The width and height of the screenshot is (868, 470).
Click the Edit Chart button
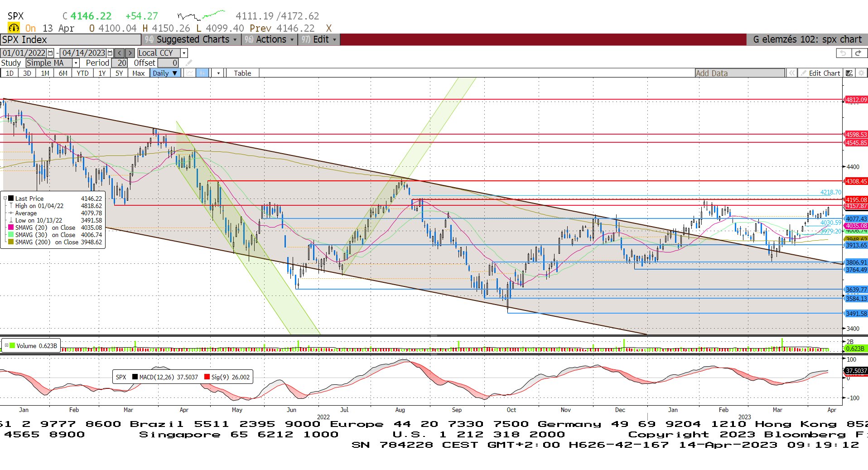click(821, 73)
